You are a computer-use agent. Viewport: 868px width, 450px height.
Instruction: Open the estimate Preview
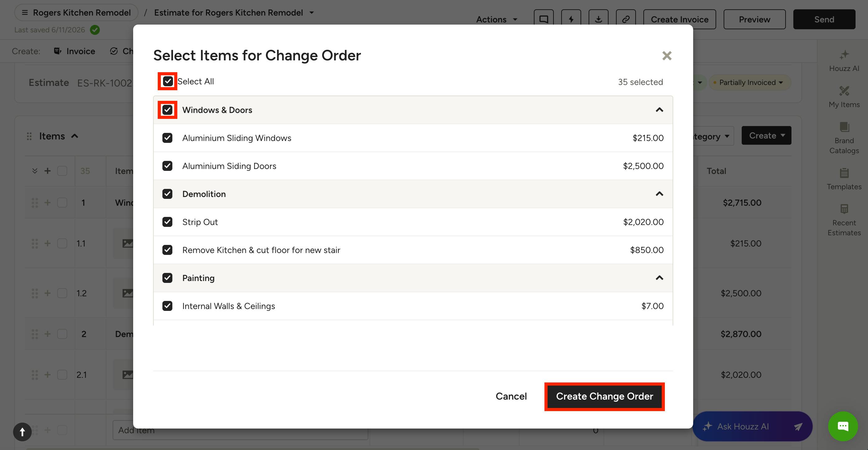coord(754,19)
